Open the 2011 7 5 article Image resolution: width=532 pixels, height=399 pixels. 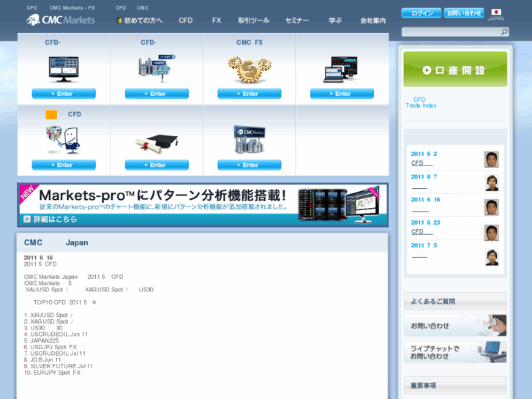419,255
